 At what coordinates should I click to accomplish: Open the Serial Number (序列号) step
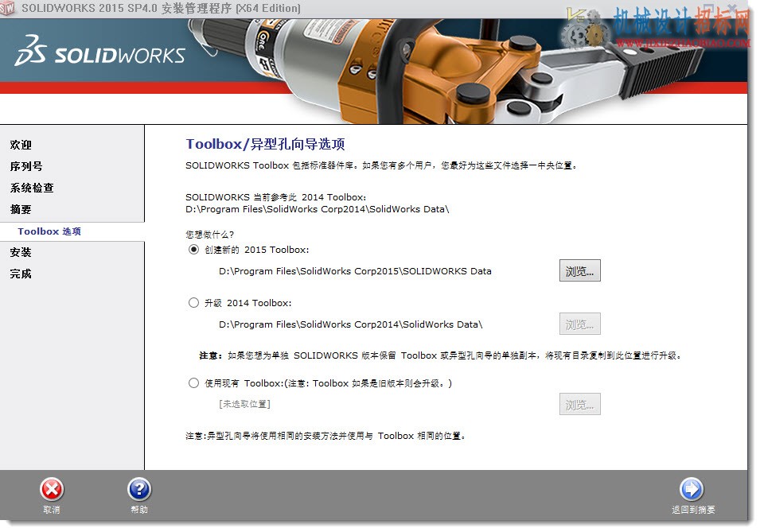(x=26, y=166)
